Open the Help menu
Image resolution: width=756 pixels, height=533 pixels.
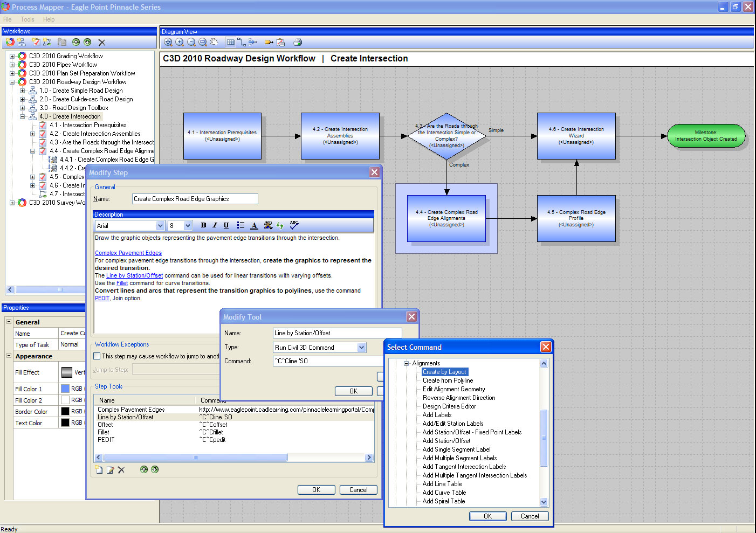tap(49, 19)
